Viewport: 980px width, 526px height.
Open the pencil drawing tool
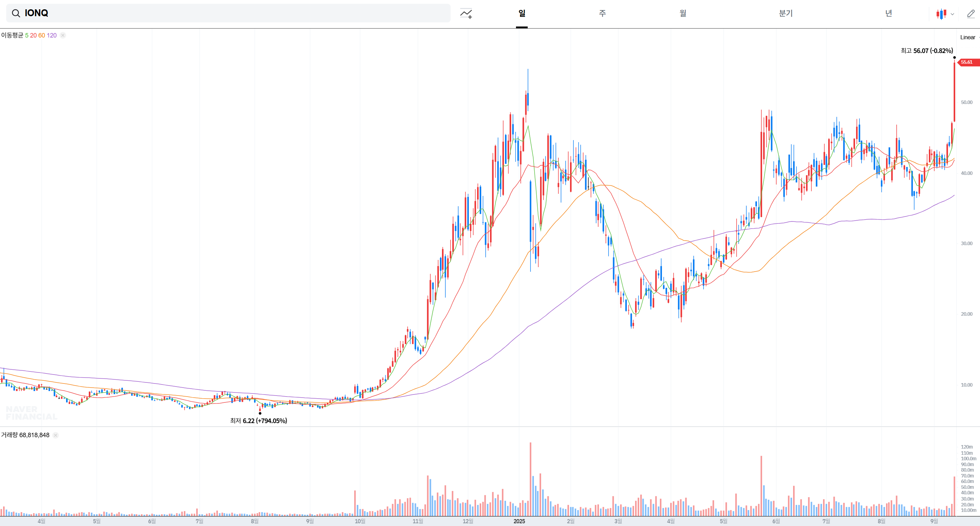[970, 14]
